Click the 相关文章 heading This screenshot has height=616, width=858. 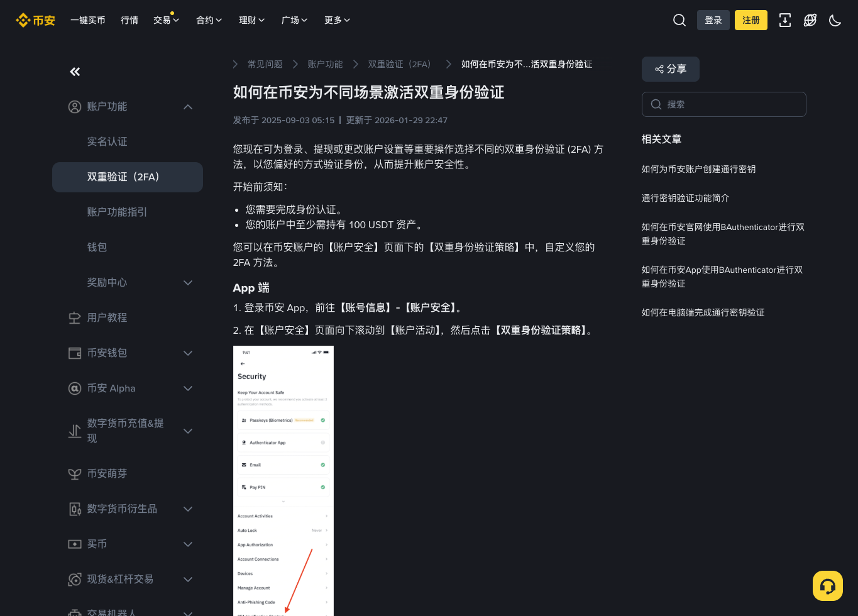(661, 139)
